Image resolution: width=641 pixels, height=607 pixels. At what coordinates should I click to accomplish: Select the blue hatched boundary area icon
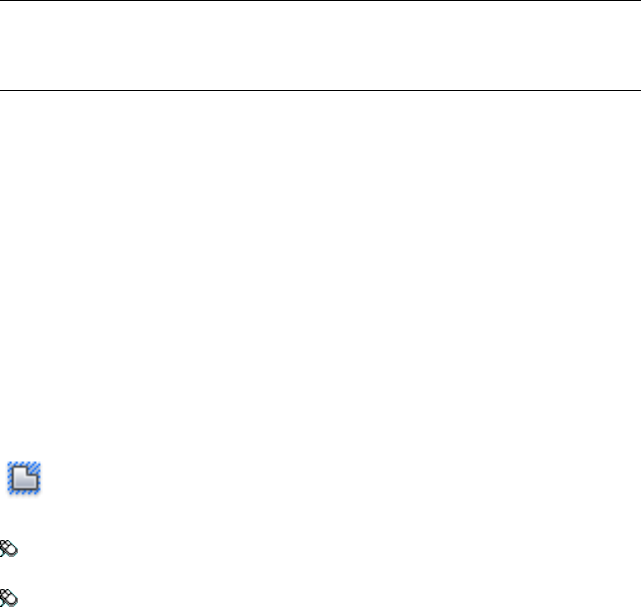coord(24,478)
